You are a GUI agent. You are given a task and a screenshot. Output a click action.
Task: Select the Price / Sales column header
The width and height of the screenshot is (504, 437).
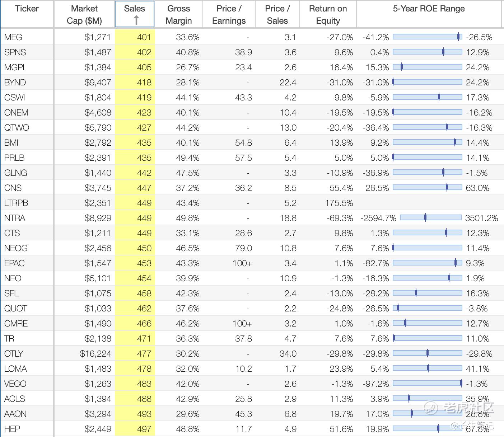277,14
